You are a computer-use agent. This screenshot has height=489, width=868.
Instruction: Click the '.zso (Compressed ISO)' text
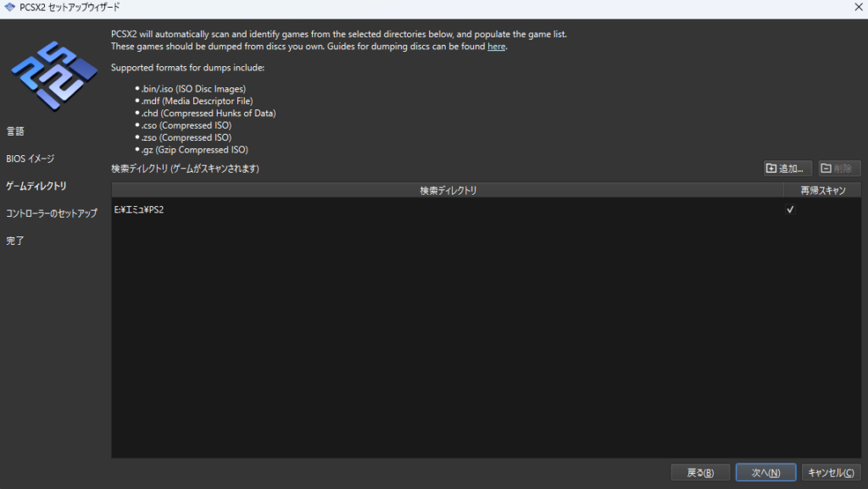pos(186,138)
